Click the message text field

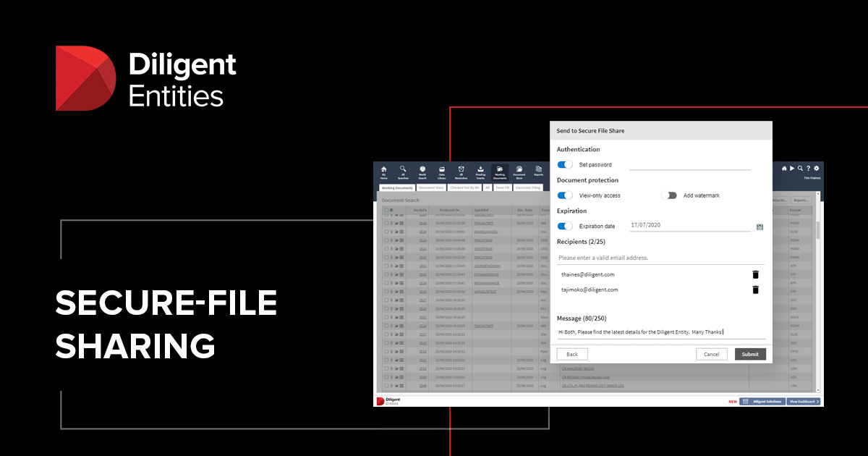coord(661,332)
